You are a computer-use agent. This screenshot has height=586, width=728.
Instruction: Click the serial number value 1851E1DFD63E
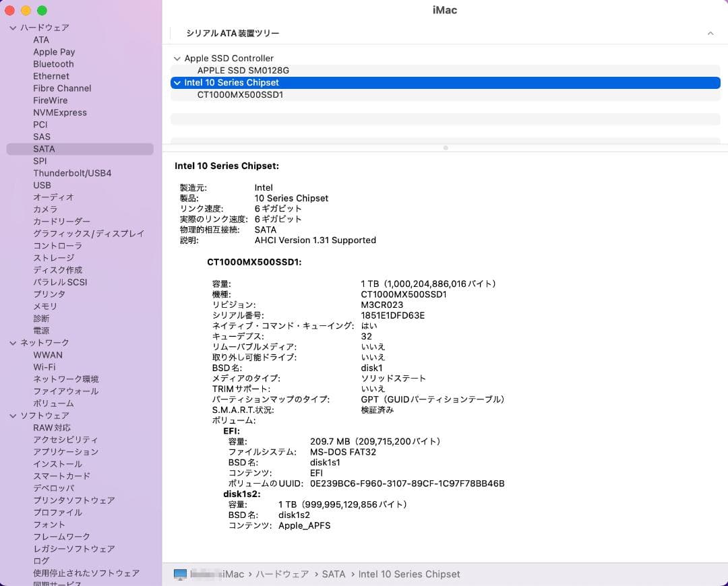click(x=393, y=315)
